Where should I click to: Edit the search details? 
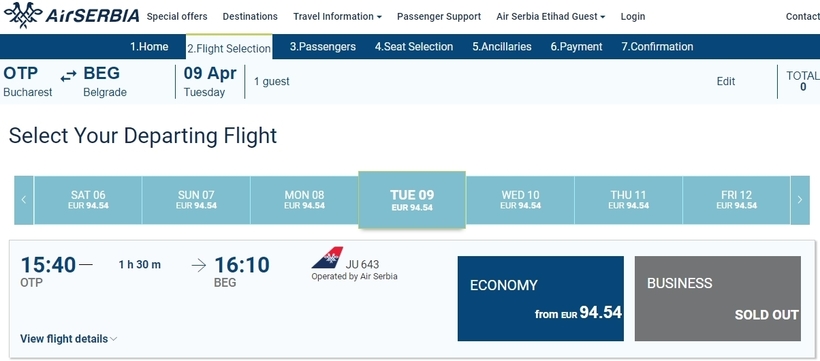726,82
